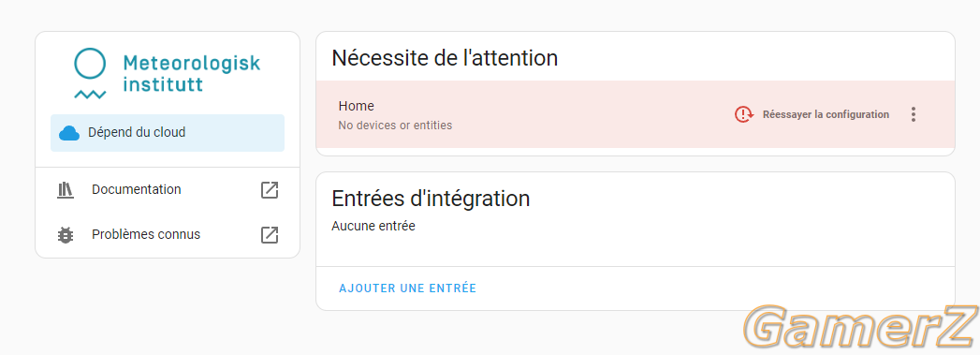Click the Meteorologisk institutt circle logo
The width and height of the screenshot is (980, 355).
pos(90,74)
